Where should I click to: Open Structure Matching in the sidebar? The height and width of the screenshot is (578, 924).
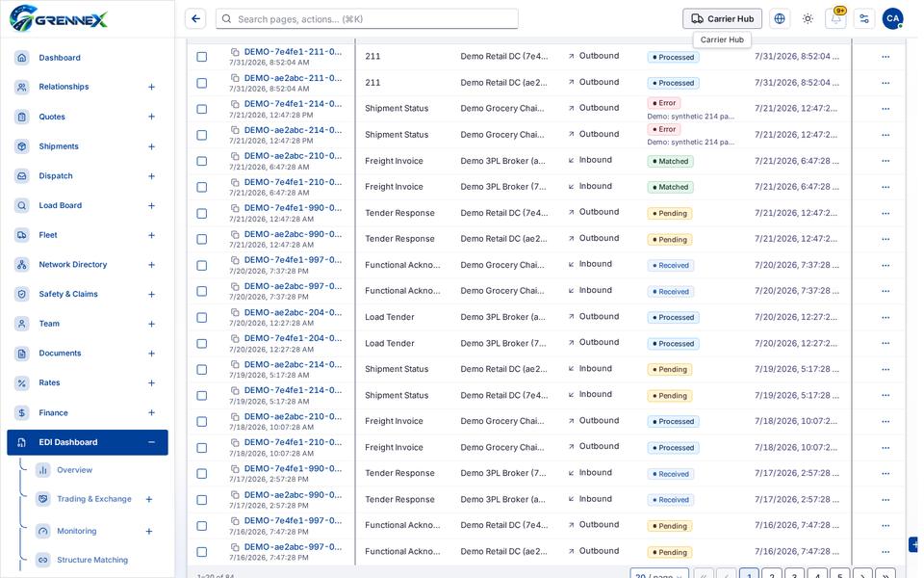pyautogui.click(x=93, y=560)
